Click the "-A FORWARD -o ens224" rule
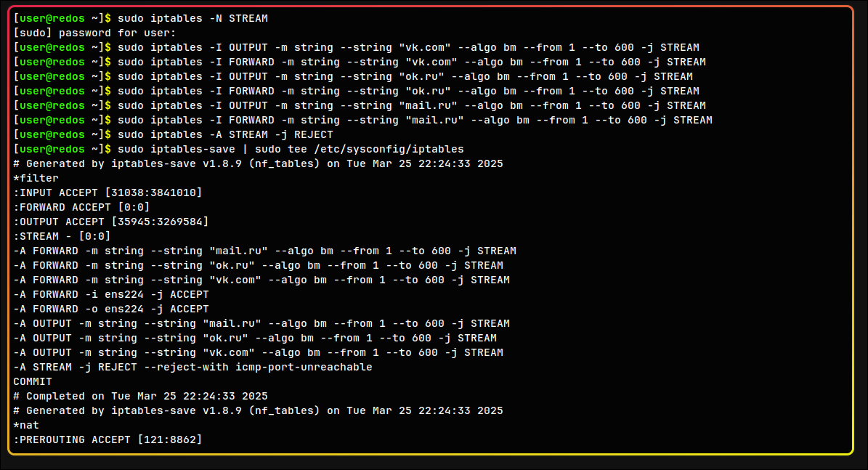868x470 pixels. pos(110,309)
